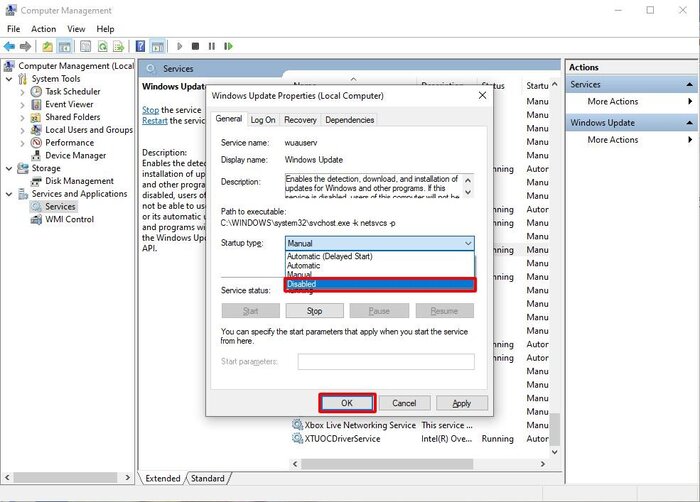The width and height of the screenshot is (700, 502).
Task: Click the Forward arrow in the toolbar
Action: pos(25,46)
